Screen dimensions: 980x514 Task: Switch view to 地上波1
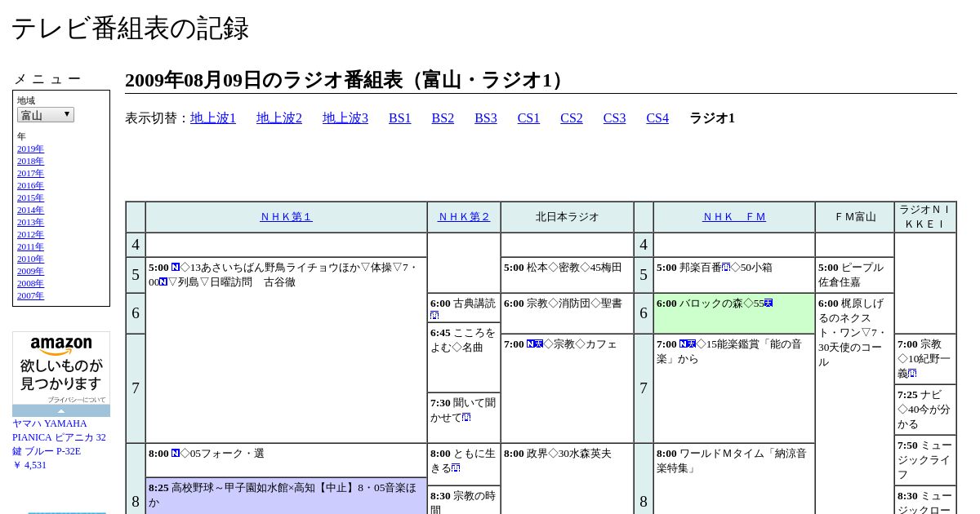click(x=213, y=118)
